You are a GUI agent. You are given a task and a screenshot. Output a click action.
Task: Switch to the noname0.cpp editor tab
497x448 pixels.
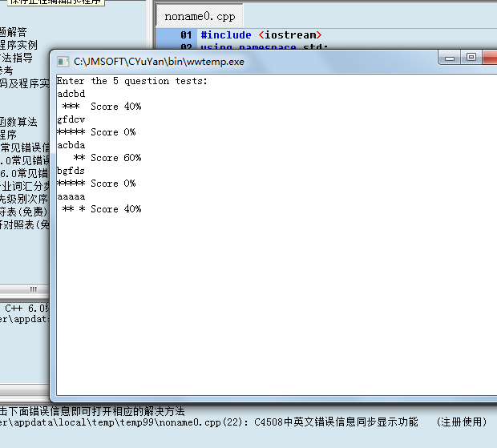[x=200, y=16]
